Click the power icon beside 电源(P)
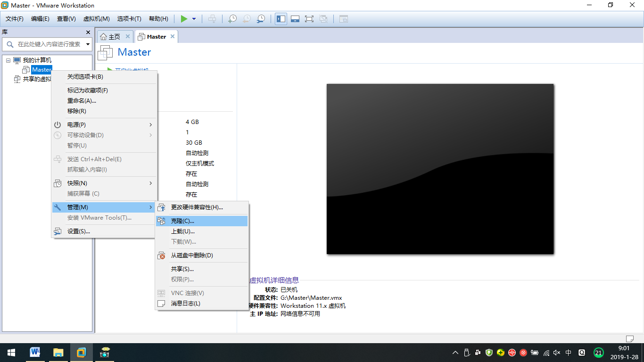This screenshot has height=362, width=644. tap(58, 125)
